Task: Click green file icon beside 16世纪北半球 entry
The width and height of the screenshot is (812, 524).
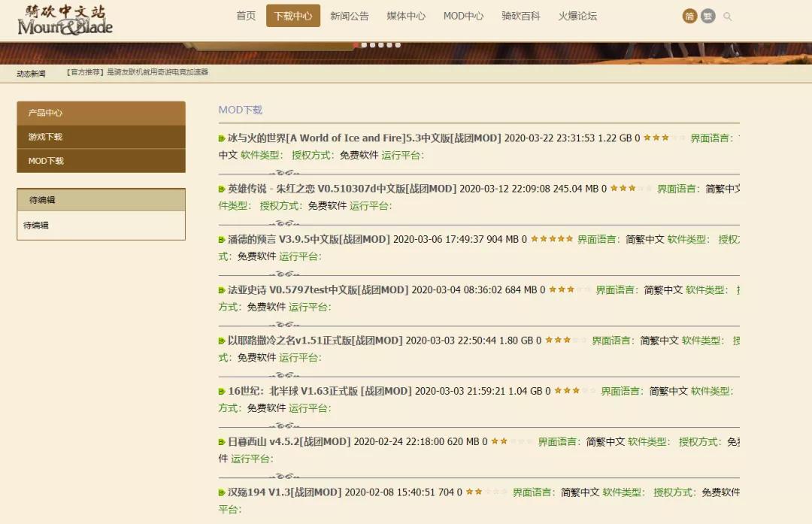Action: pos(219,390)
